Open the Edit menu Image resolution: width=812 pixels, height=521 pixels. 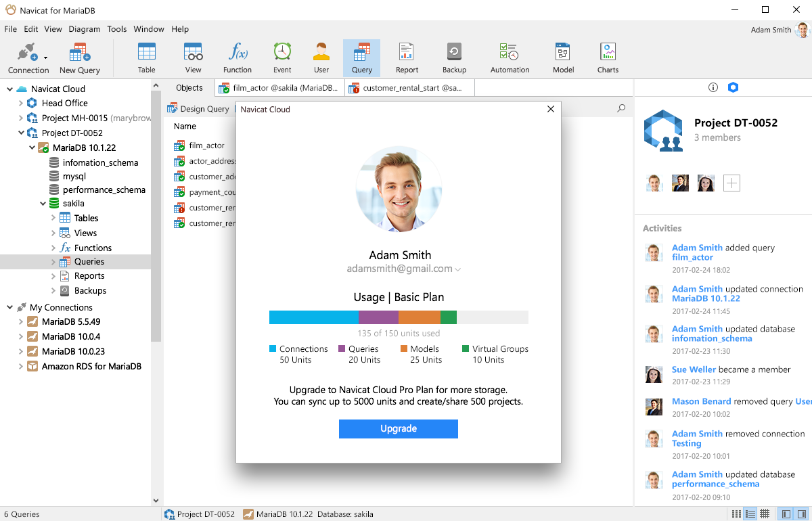tap(31, 29)
